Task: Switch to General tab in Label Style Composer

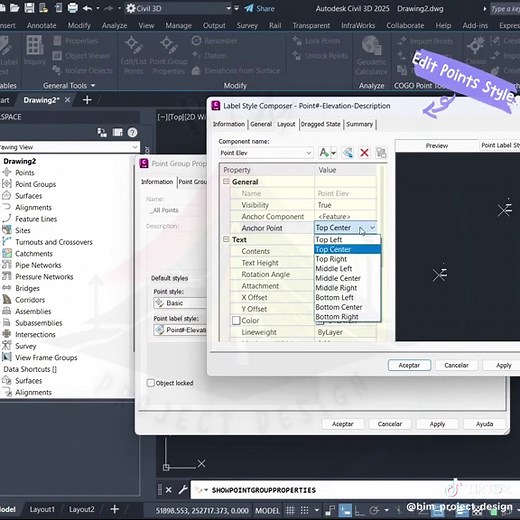Action: [261, 124]
